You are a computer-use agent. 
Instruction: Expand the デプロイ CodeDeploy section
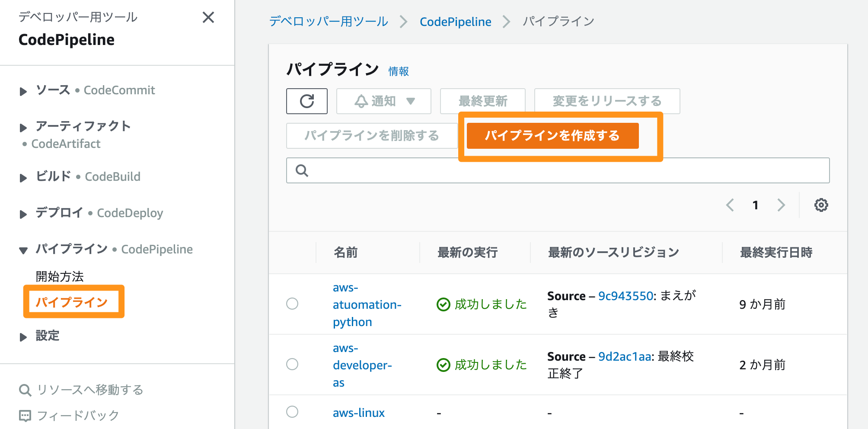point(23,214)
